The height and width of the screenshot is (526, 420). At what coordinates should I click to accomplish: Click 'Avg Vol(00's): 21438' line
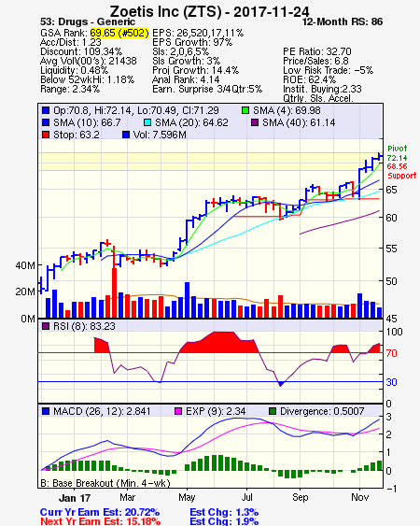[x=88, y=61]
